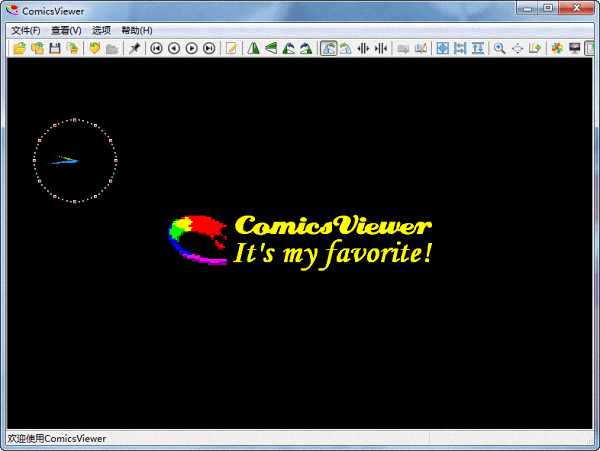Open the 查看(V) menu

coord(66,30)
